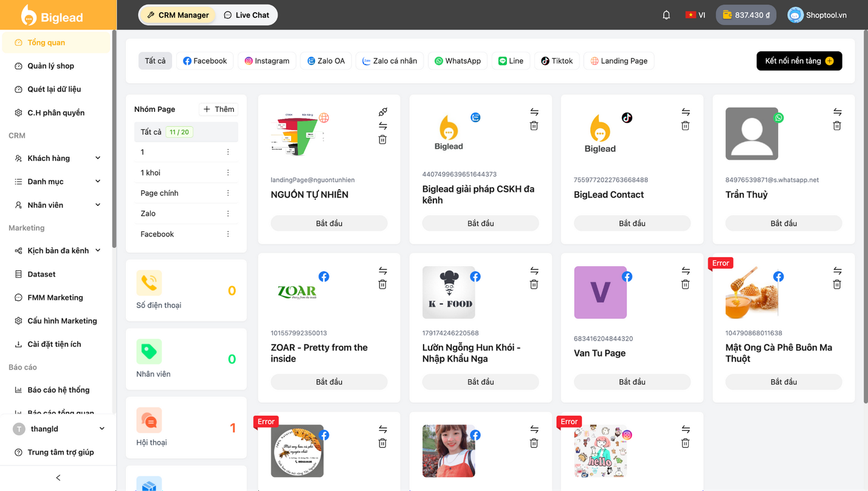The width and height of the screenshot is (868, 491).
Task: Click the notification bell icon
Action: tap(666, 15)
